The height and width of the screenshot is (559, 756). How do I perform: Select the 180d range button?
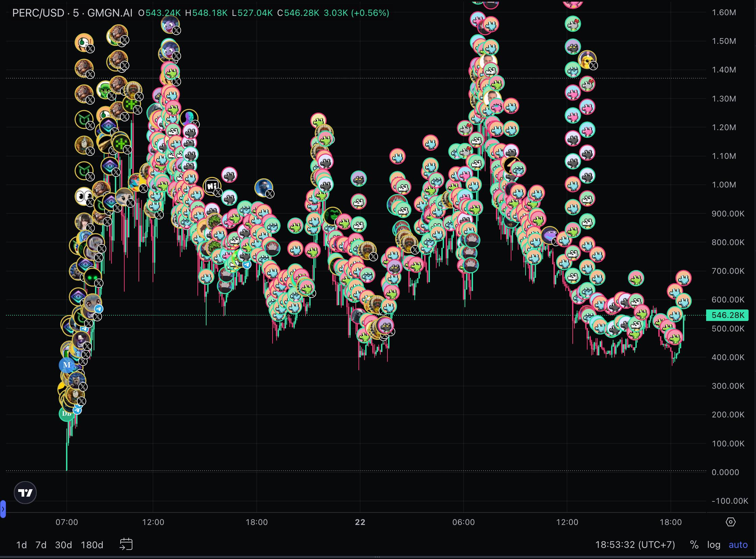[x=92, y=545]
